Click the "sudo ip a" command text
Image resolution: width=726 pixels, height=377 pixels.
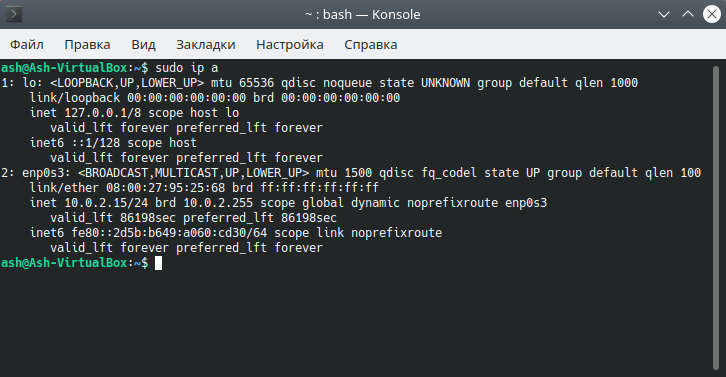pyautogui.click(x=187, y=68)
